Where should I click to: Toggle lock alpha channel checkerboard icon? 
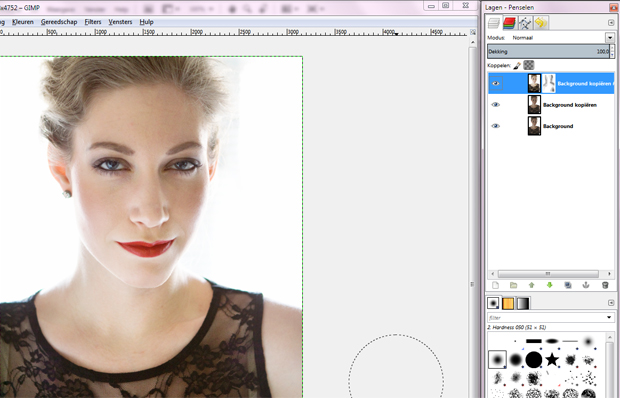click(529, 65)
